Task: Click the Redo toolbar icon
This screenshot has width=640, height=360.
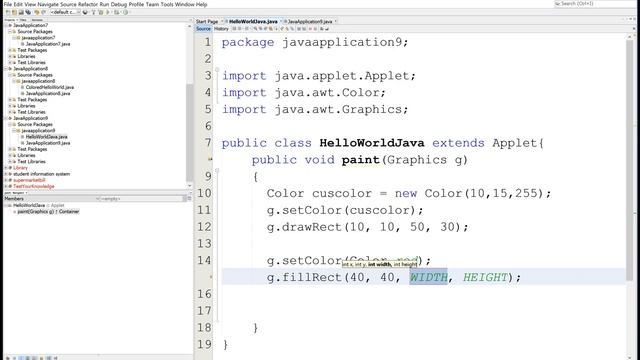Action: coord(44,12)
